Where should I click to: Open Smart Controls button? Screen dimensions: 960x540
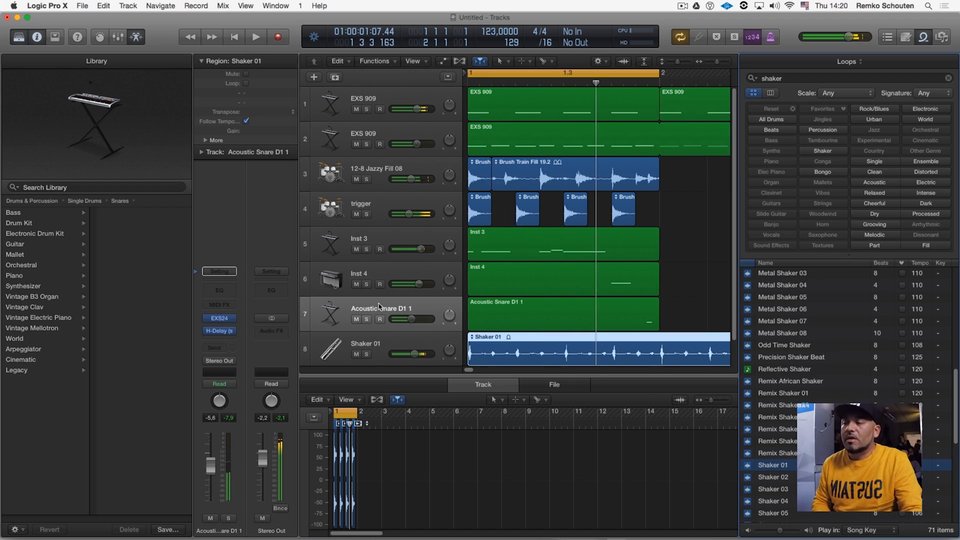tap(100, 37)
